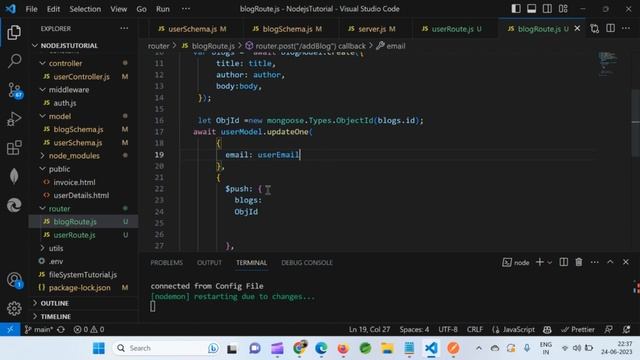The image size is (640, 360).
Task: Maximize the terminal panel size with chevron
Action: tap(610, 262)
